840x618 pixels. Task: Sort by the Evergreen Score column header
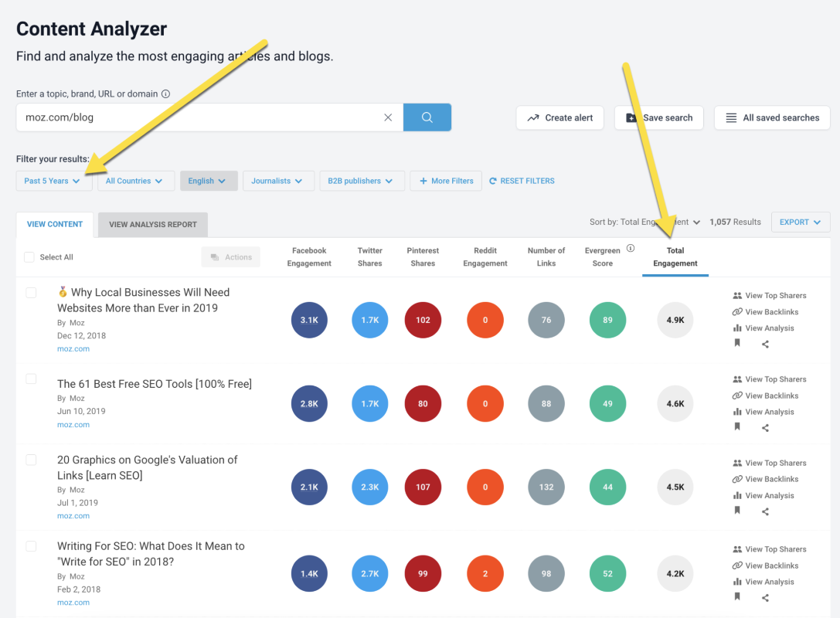coord(603,257)
